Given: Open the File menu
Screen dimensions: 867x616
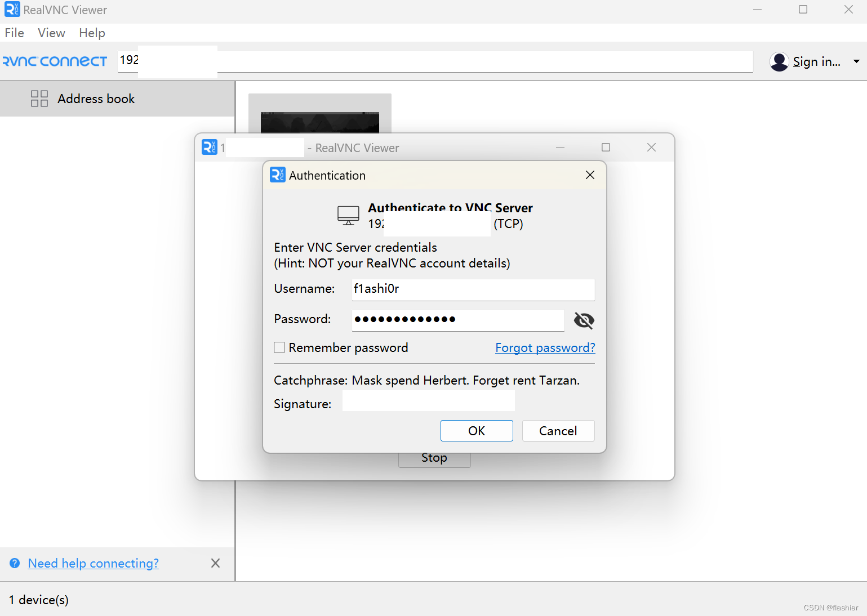Looking at the screenshot, I should click(14, 33).
